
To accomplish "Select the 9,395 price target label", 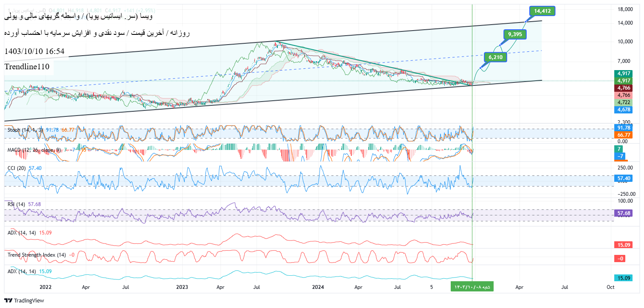I will pyautogui.click(x=515, y=34).
